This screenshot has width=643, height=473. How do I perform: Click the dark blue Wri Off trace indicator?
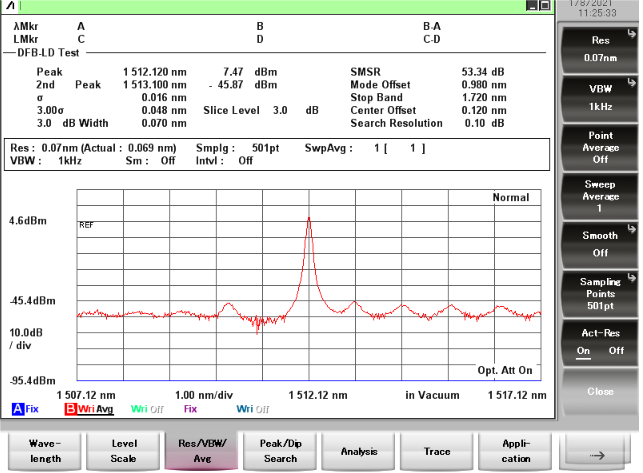253,408
